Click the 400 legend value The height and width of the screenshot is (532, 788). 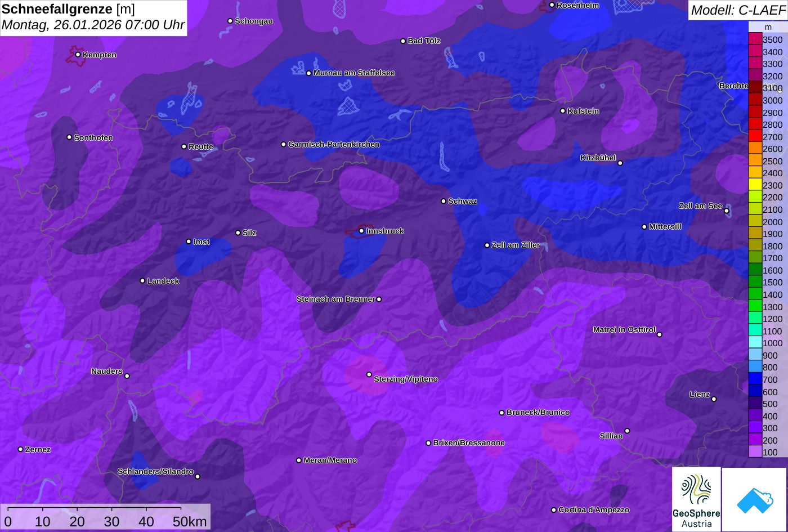pyautogui.click(x=770, y=416)
